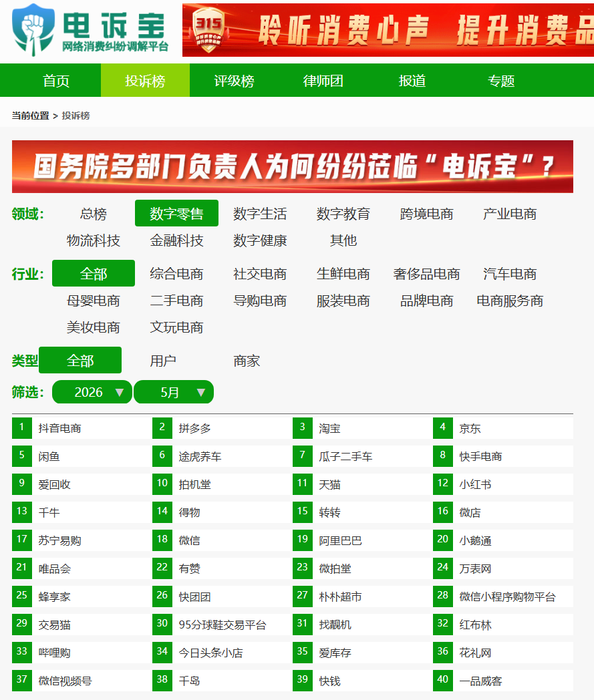Choose 全部 in the 行业 row
594x700 pixels.
click(94, 274)
